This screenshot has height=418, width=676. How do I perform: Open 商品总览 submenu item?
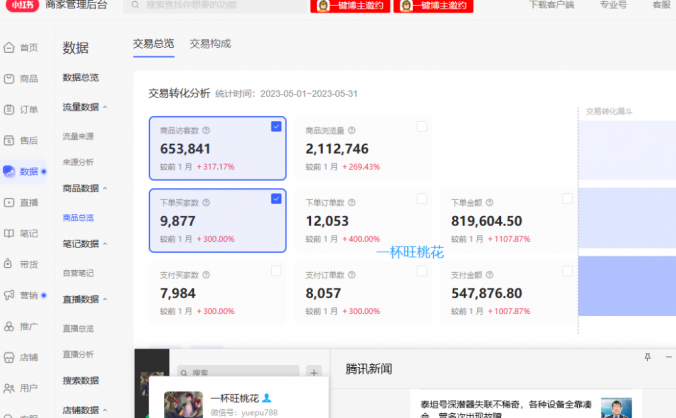pyautogui.click(x=78, y=218)
